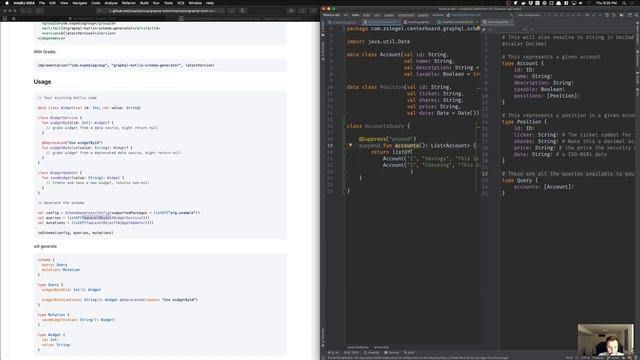Click the webcam video thumbnail
The width and height of the screenshot is (640, 360).
[606, 340]
